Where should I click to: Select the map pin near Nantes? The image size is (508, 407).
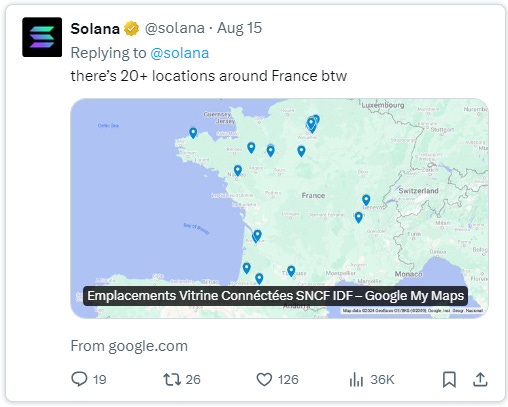(x=238, y=170)
